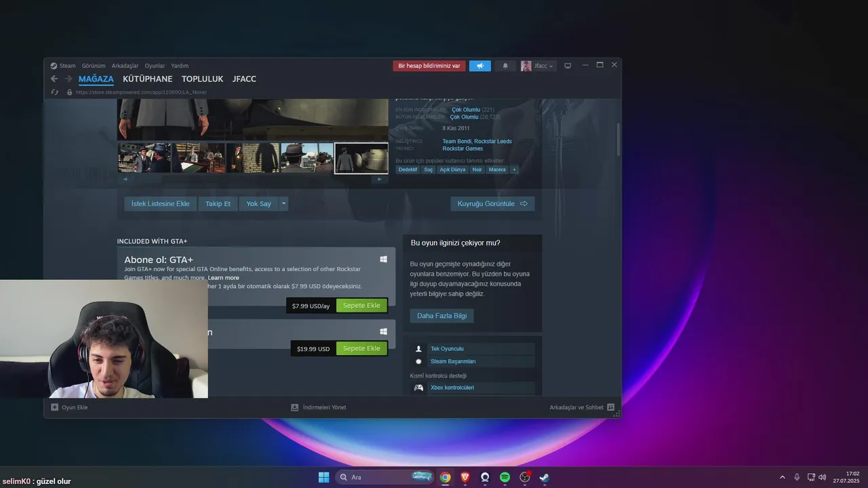The height and width of the screenshot is (488, 868).
Task: Show hidden system tray icons
Action: pyautogui.click(x=782, y=477)
